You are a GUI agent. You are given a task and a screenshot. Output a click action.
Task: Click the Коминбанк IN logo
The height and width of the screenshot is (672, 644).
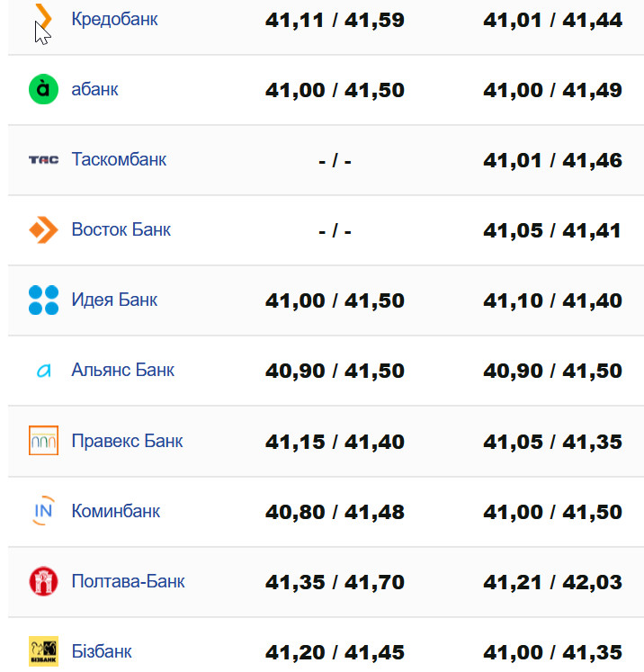pos(43,511)
